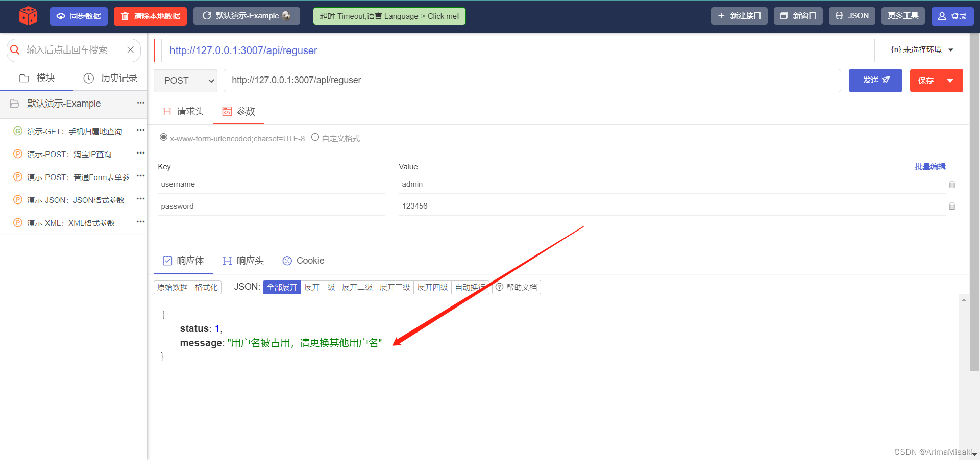This screenshot has height=460, width=980.
Task: Select 展开一级 JSON option
Action: [x=320, y=287]
